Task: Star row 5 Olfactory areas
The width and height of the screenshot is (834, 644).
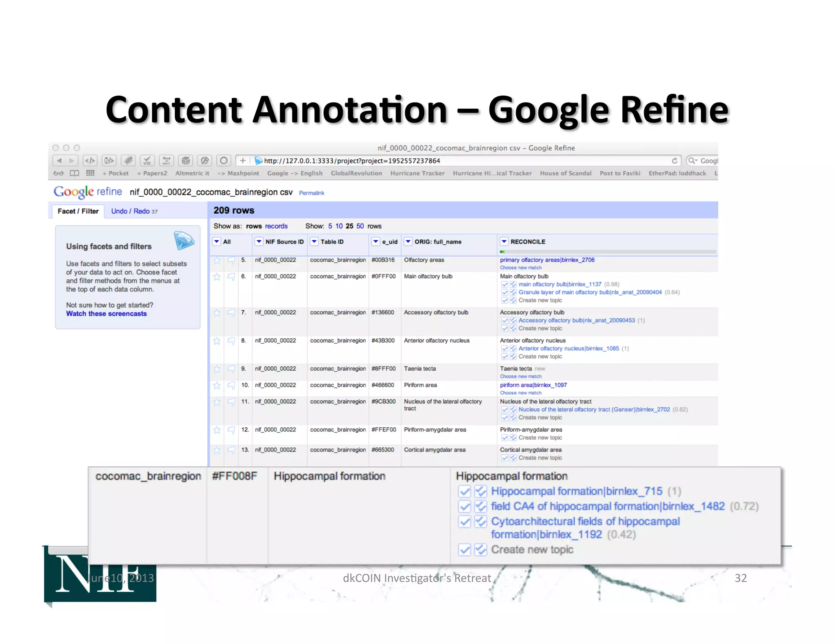Action: pos(217,261)
